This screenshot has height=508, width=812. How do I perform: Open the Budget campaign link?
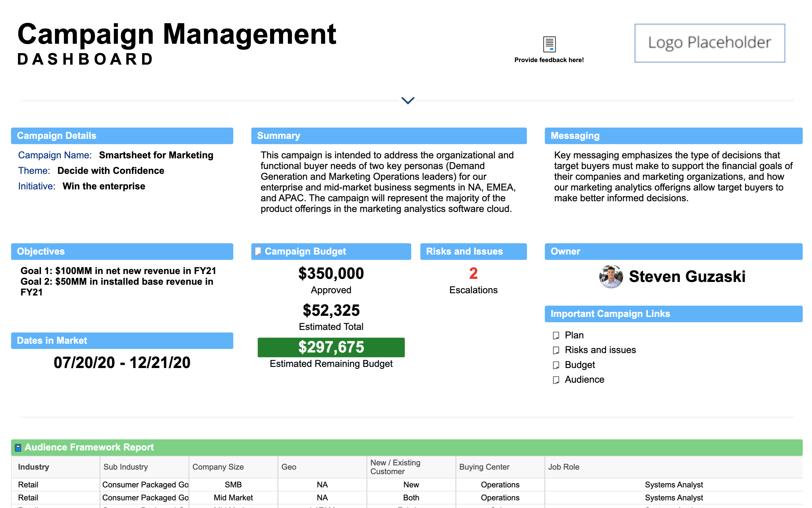[x=580, y=365]
